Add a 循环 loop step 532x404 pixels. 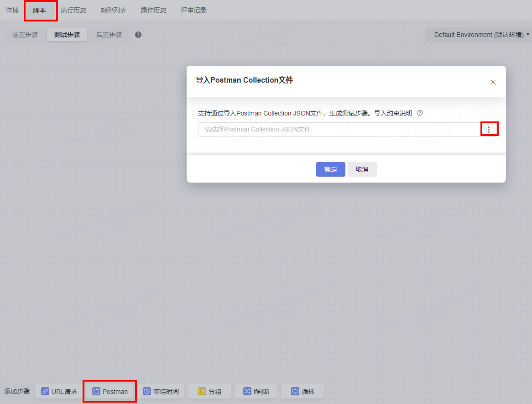click(303, 391)
